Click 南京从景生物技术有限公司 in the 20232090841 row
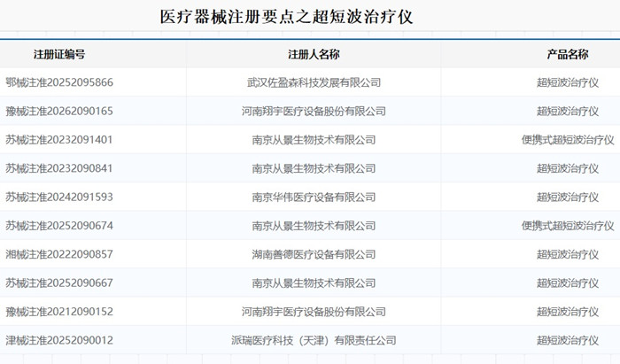Image resolution: width=620 pixels, height=364 pixels. [x=314, y=168]
